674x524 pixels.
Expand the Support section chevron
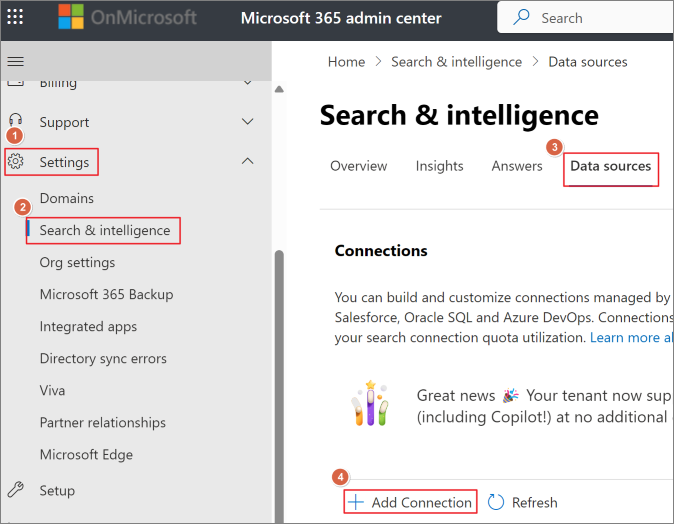point(248,122)
